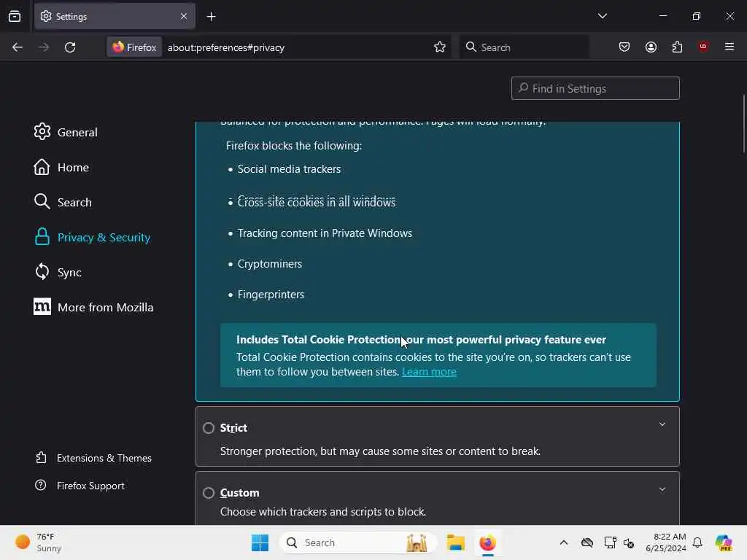The width and height of the screenshot is (747, 560).
Task: Click the Firefox taskbar icon
Action: click(x=487, y=542)
